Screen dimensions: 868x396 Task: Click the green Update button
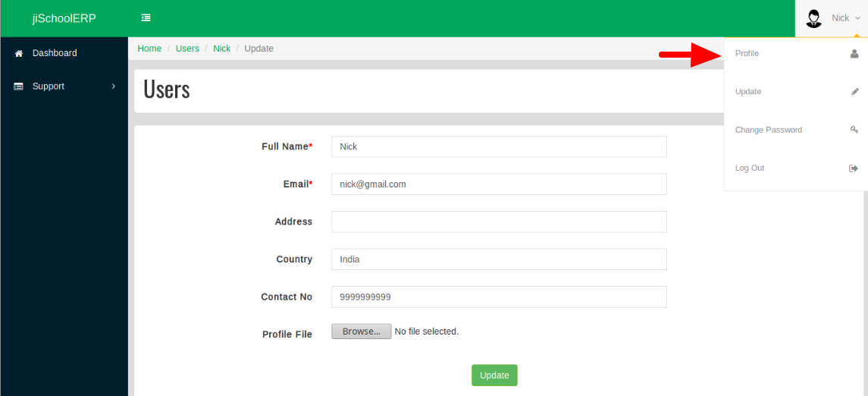(494, 375)
